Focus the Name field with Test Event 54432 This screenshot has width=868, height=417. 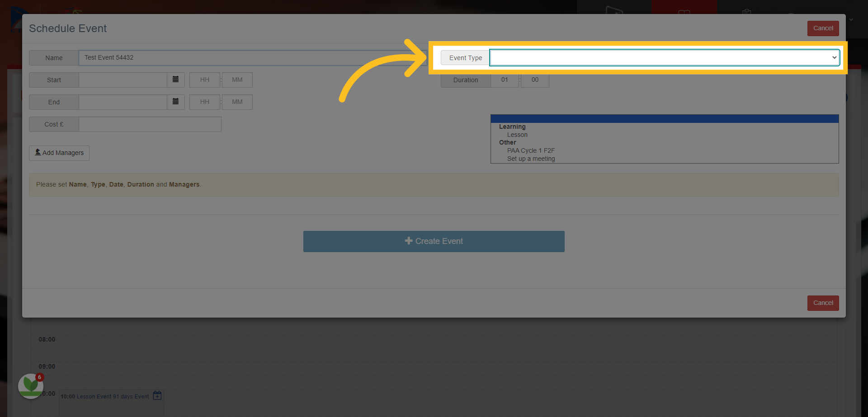coord(253,57)
